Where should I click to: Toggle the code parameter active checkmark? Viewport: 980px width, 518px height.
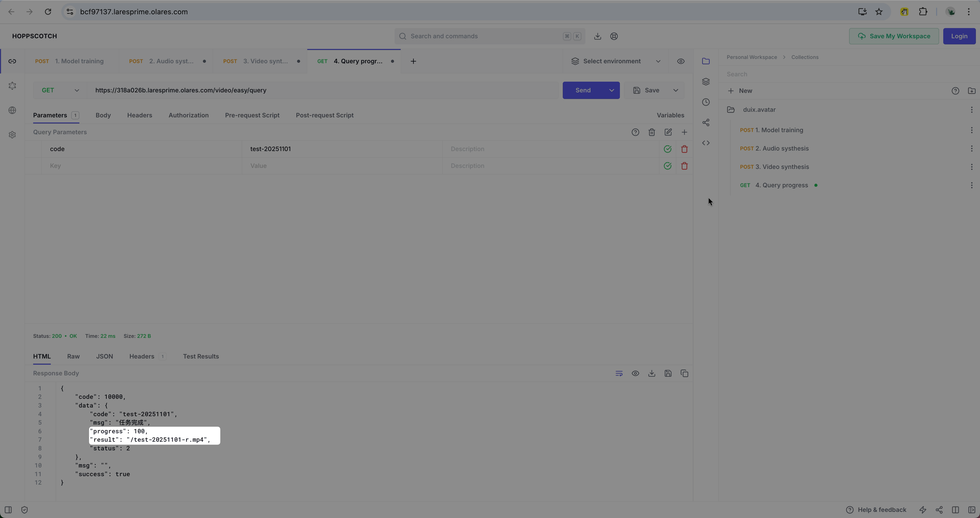(x=667, y=149)
